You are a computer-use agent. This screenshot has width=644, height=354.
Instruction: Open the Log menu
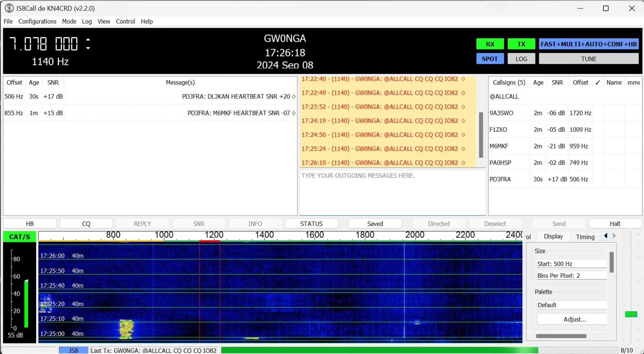tap(87, 21)
